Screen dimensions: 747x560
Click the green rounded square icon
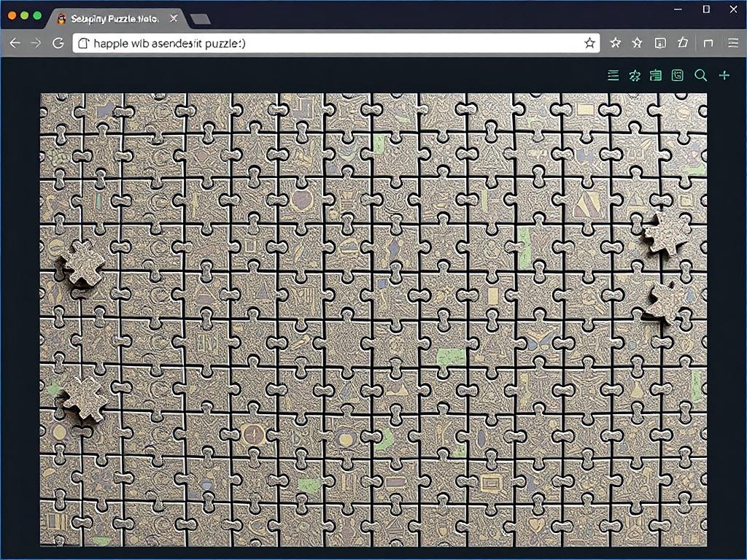[678, 75]
